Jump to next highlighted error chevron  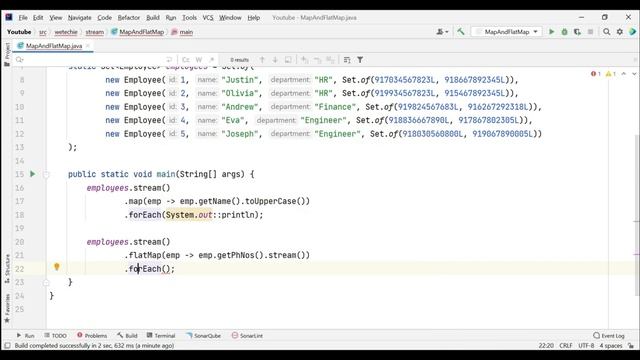[x=634, y=73]
